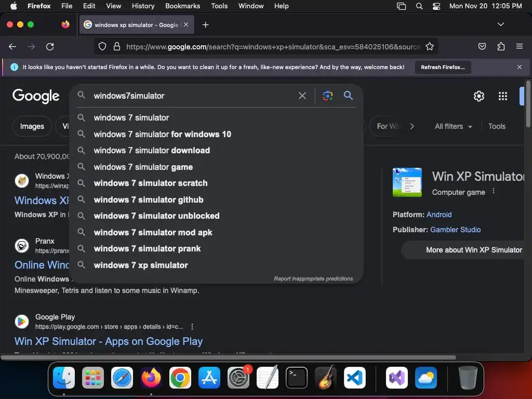Screen dimensions: 532x399
Task: Open Google quick settings gear
Action: click(478, 96)
